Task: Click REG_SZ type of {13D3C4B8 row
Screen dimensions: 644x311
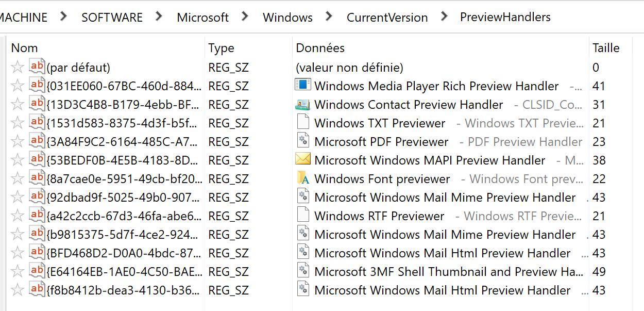Action: (x=228, y=105)
